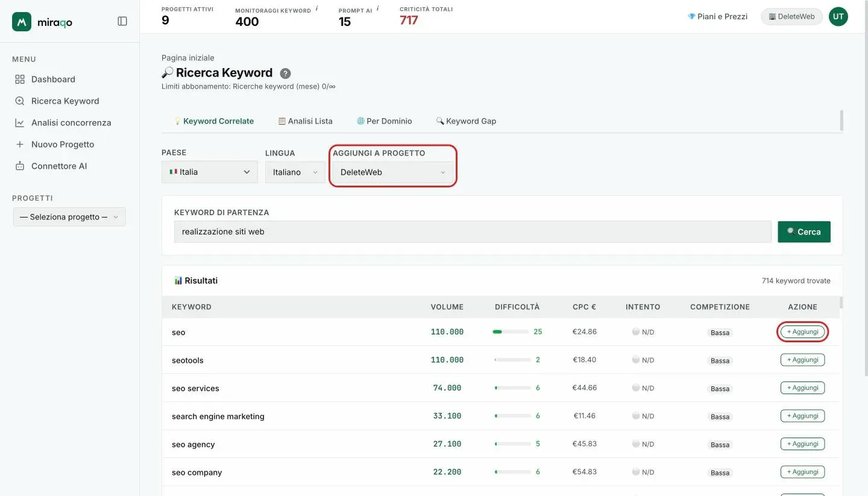Click the Dashboard grid icon
Screen dimensions: 868x496
[20, 79]
